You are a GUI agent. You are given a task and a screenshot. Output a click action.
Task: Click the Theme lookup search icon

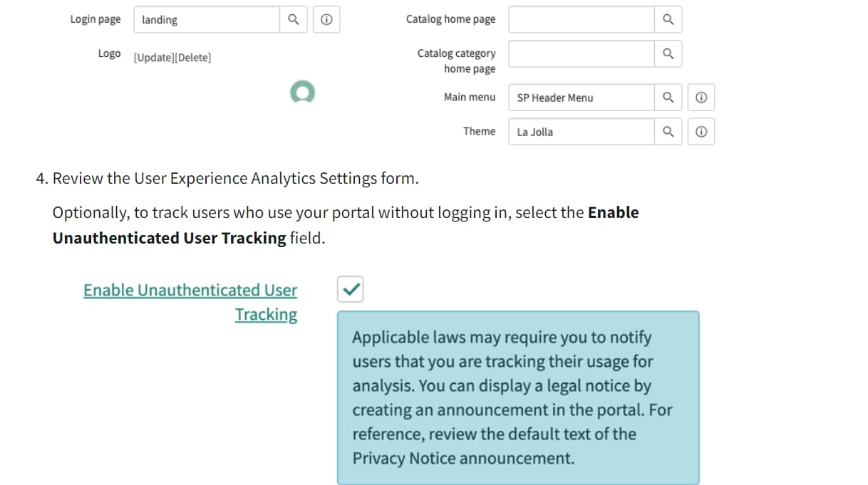668,132
